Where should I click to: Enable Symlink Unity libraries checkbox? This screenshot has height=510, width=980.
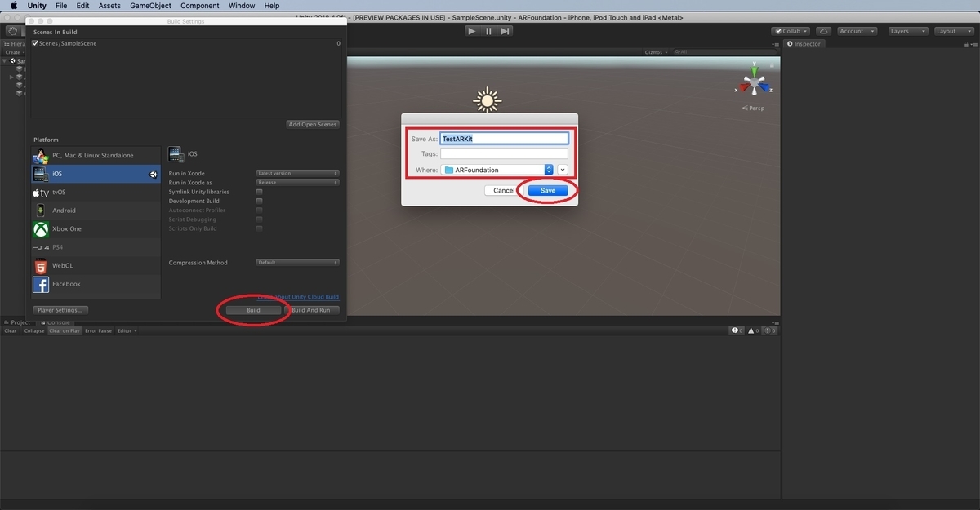259,192
